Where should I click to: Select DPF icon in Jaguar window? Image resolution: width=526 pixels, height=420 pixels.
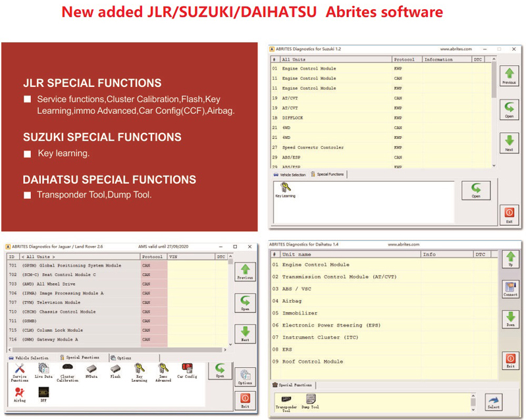tap(43, 394)
